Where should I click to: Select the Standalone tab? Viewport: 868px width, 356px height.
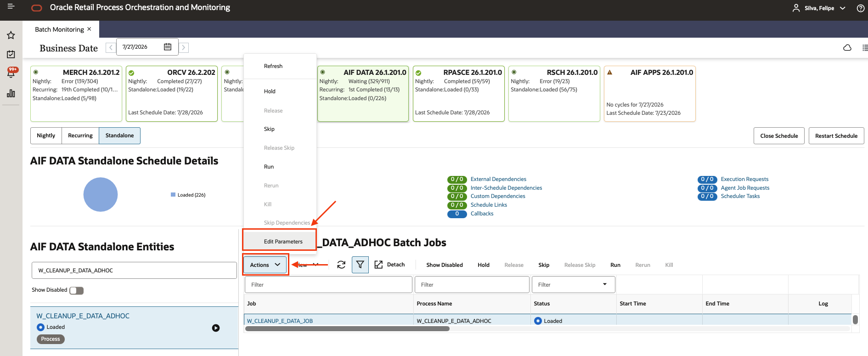coord(119,136)
